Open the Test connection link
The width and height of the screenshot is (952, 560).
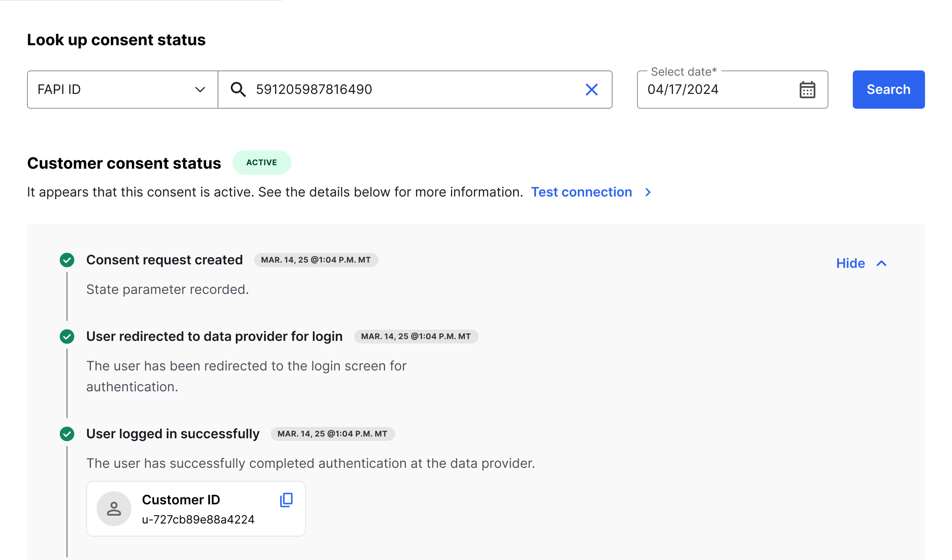tap(581, 192)
